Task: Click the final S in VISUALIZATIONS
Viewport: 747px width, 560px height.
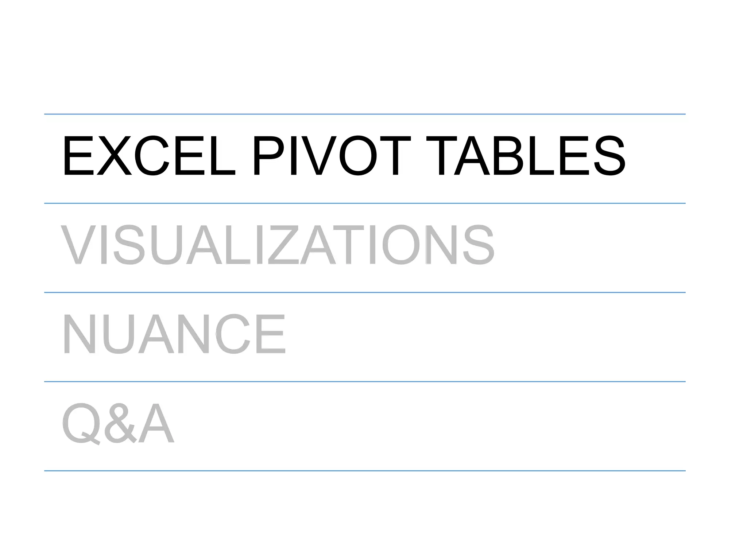Action: [x=478, y=245]
